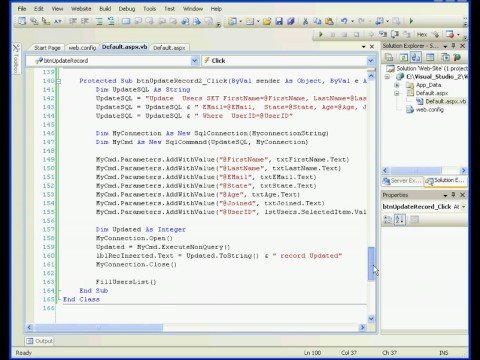Open the Toolbox side tab
Screen dimensions: 480x360
(16, 59)
